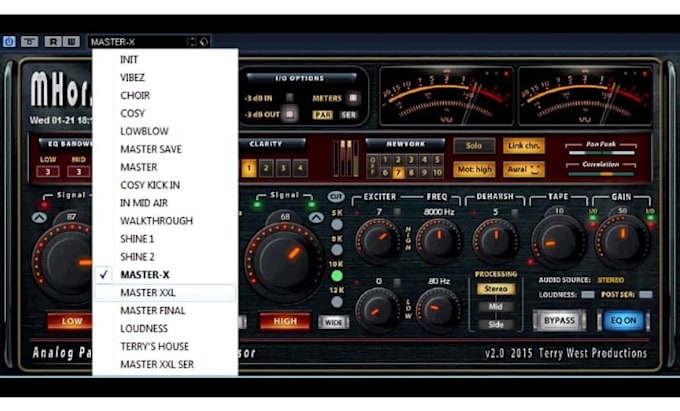Screen dimensions: 680x411
Task: Toggle the WIDE button
Action: click(333, 322)
